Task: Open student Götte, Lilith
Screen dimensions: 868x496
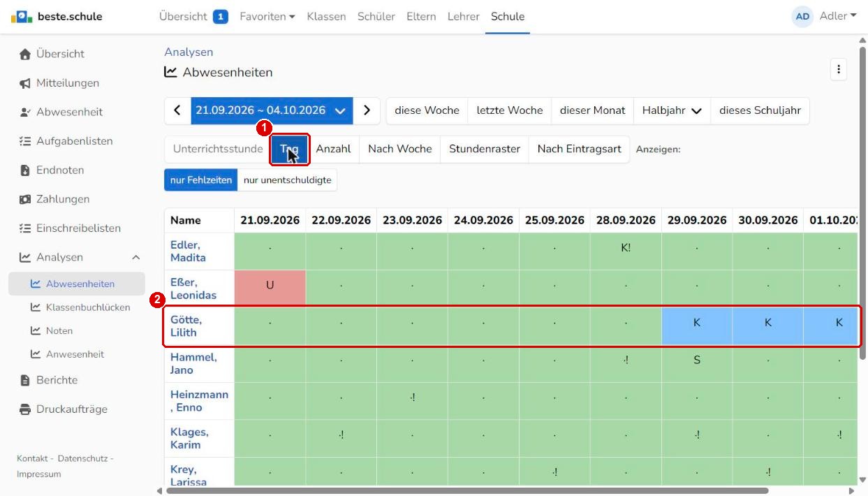Action: pos(186,326)
